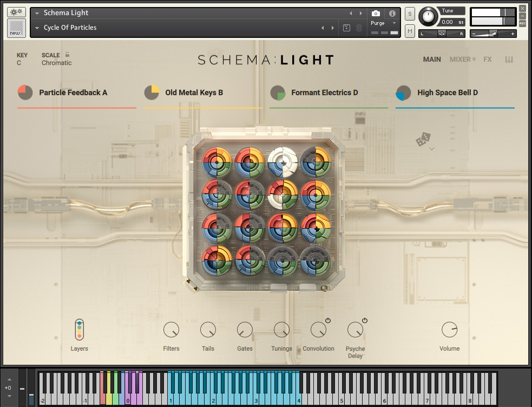Click the Old Metal Keys B layer name

[x=194, y=93]
